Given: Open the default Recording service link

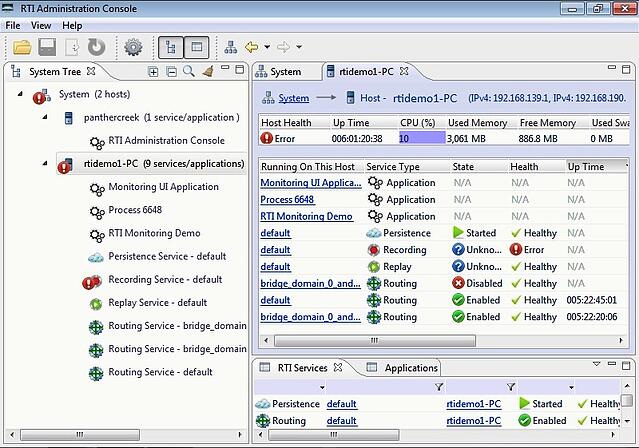Looking at the screenshot, I should (275, 250).
